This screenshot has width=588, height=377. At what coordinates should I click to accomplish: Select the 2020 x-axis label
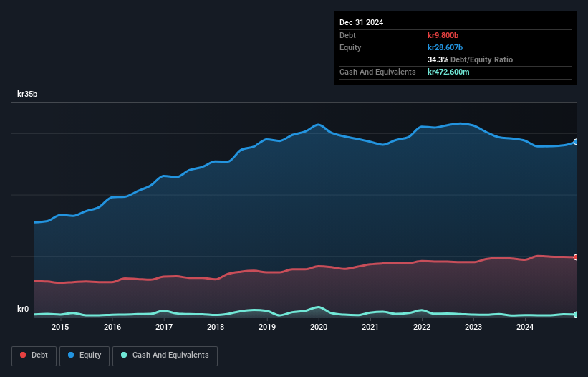point(319,327)
